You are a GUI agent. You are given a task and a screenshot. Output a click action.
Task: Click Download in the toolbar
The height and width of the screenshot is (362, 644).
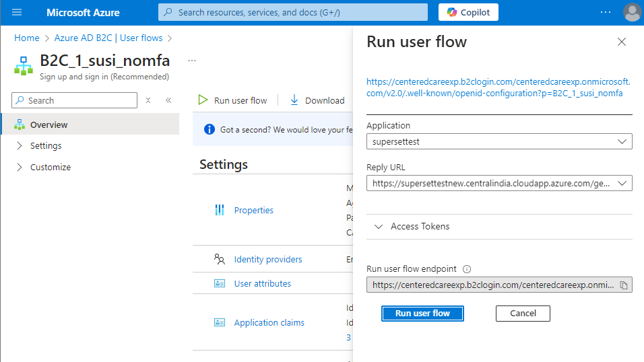pos(317,100)
